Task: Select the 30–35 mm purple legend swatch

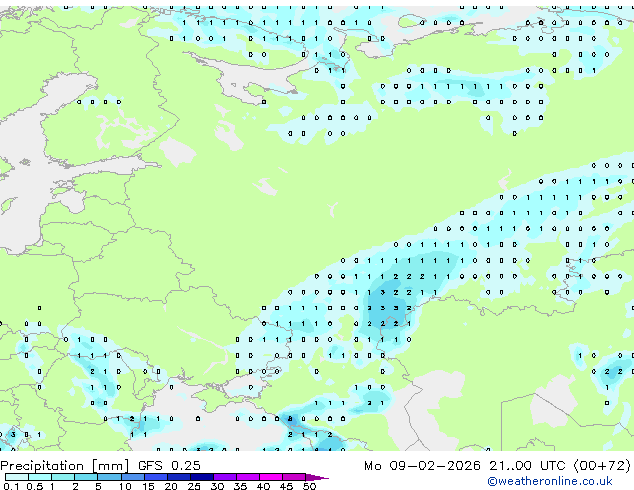Action: tap(225, 477)
